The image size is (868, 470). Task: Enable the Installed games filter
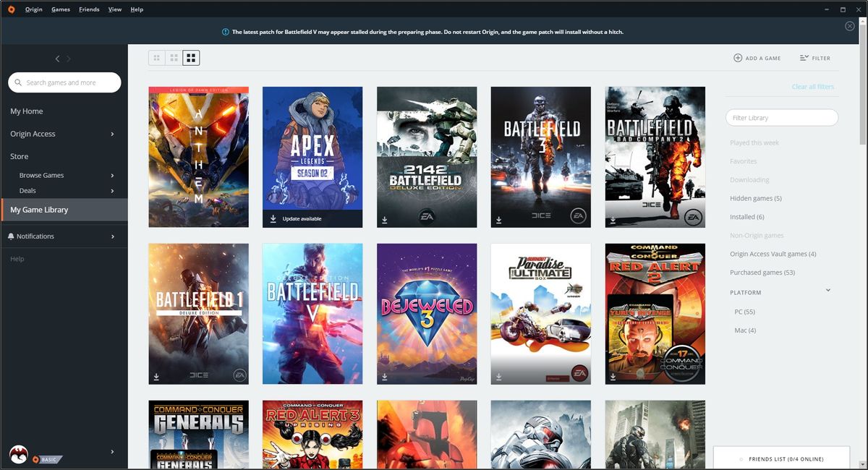coord(745,216)
